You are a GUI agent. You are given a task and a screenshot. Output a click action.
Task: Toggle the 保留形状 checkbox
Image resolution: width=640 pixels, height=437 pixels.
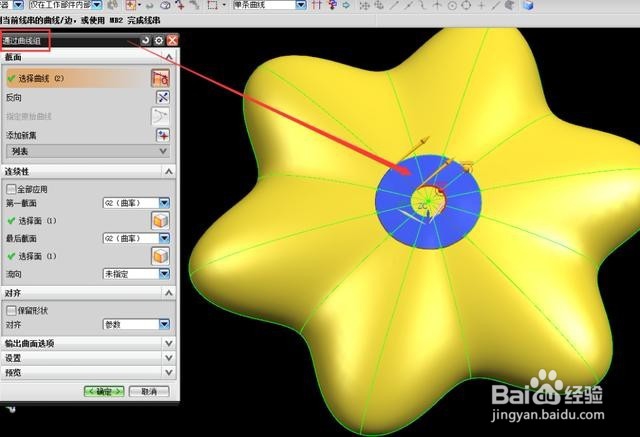tap(11, 311)
